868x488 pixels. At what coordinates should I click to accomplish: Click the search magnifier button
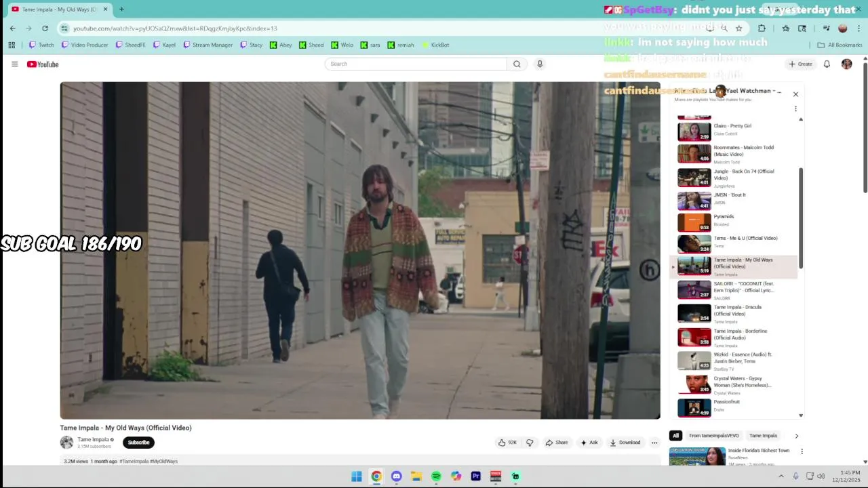(517, 64)
